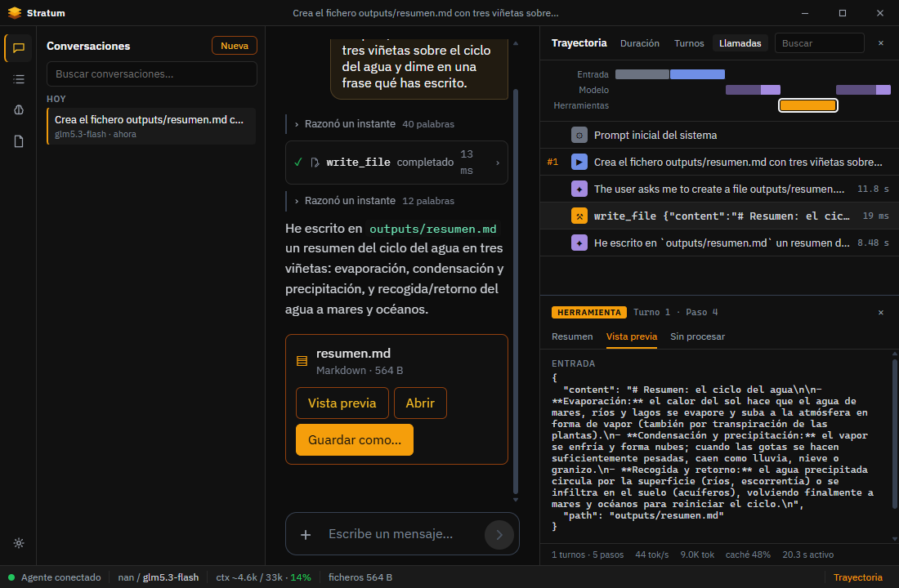Click the blue Entrada timeline segment
Viewport: 899px width, 588px height.
pyautogui.click(x=697, y=74)
